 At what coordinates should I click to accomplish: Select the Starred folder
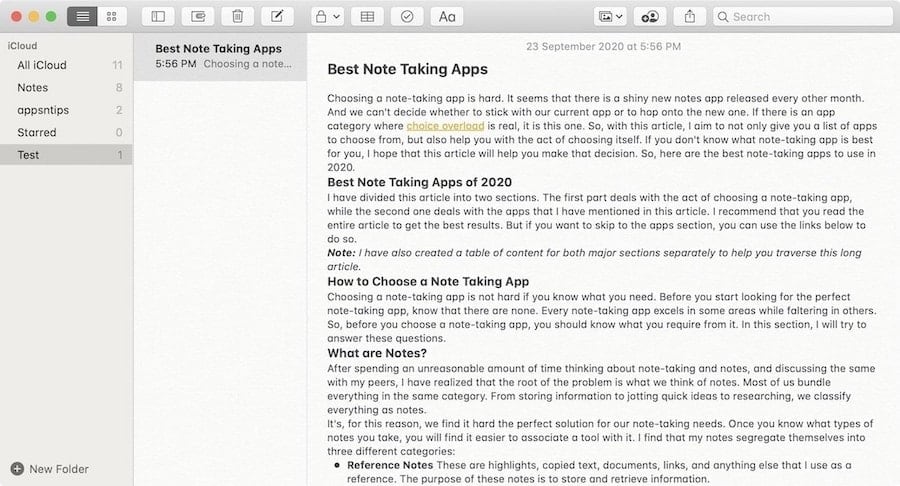37,132
